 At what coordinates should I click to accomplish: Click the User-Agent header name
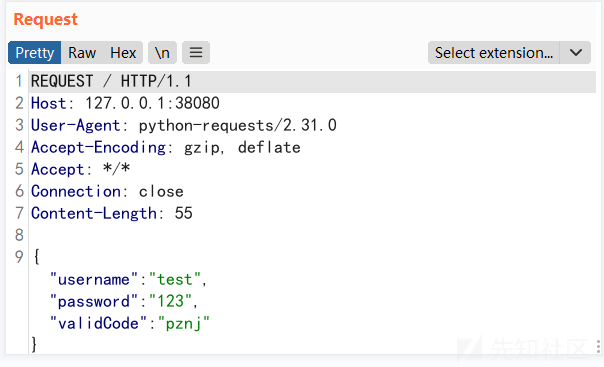[76, 126]
